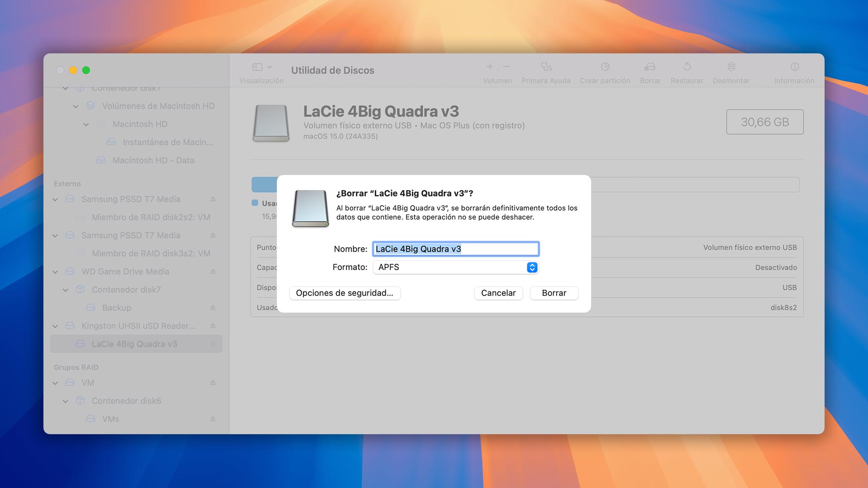This screenshot has height=488, width=868.
Task: Eject the WD Game Drive Media
Action: pyautogui.click(x=213, y=272)
